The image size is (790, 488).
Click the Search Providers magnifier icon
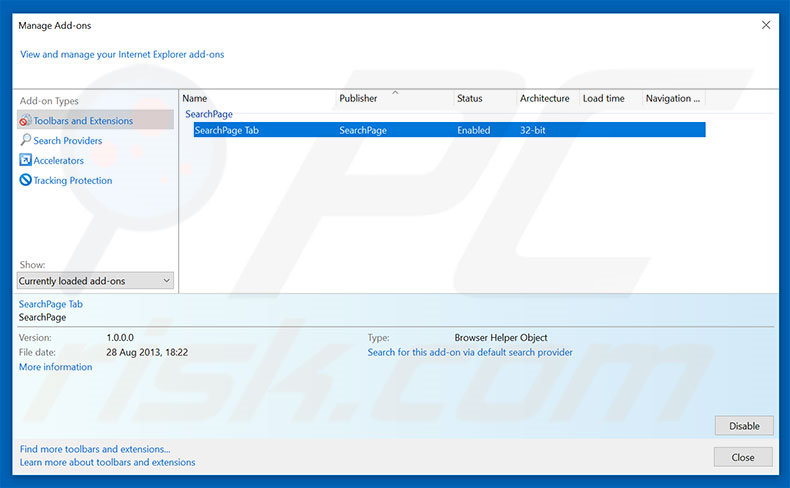[25, 140]
